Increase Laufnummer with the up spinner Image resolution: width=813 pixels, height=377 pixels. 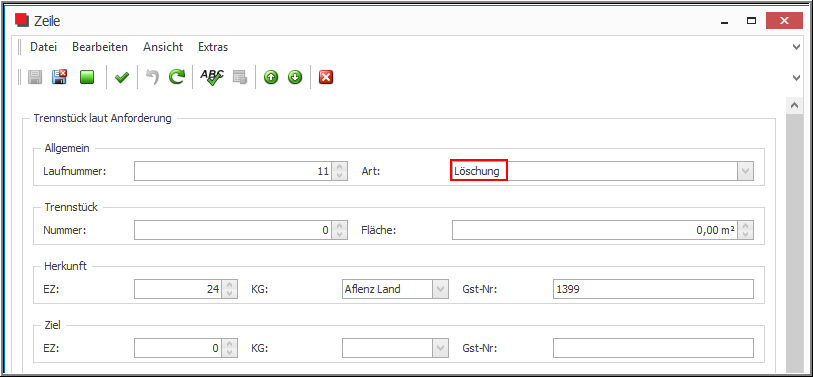point(340,167)
